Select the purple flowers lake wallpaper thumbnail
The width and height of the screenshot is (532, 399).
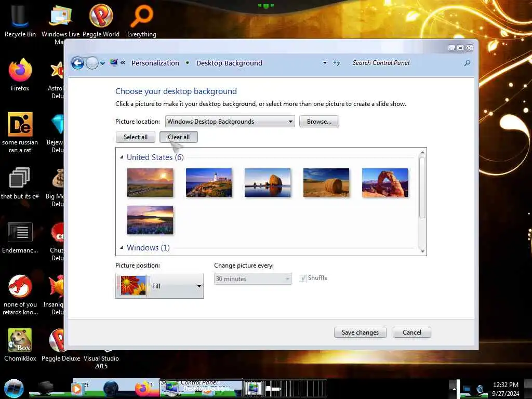pyautogui.click(x=150, y=220)
